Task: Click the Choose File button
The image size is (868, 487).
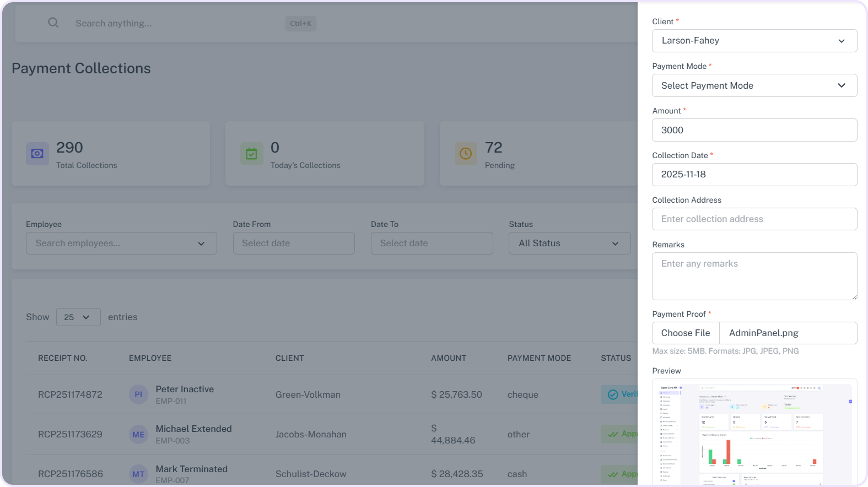Action: click(686, 333)
